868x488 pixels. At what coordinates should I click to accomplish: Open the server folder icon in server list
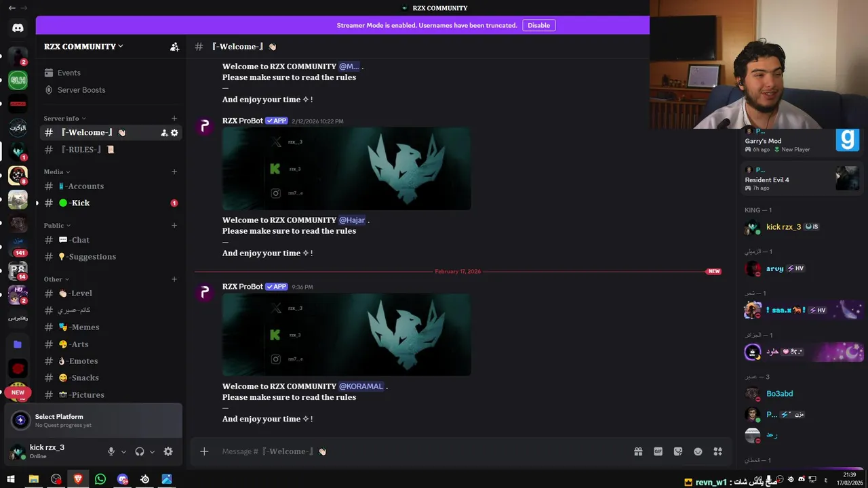pos(18,344)
